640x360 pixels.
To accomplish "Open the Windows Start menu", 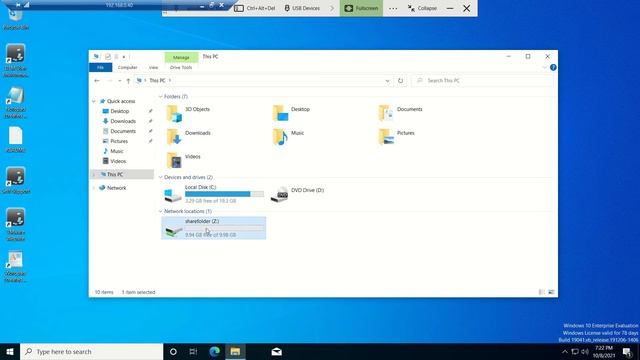I will point(10,351).
